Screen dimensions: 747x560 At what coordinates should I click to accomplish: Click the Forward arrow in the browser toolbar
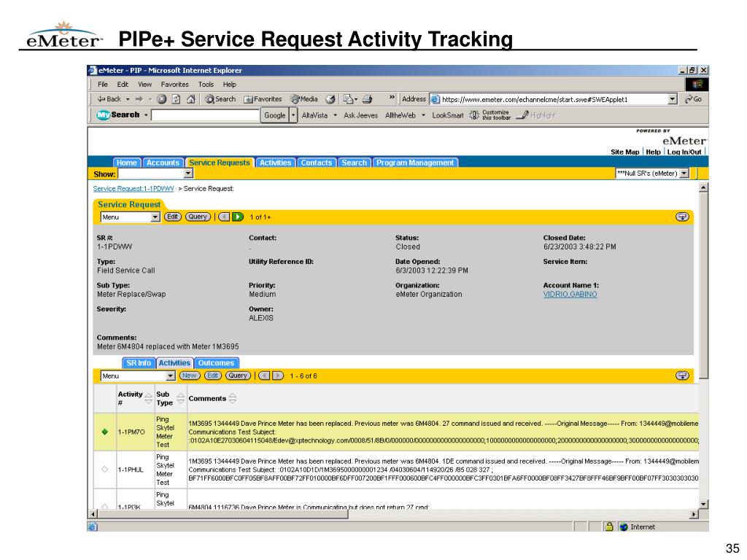[x=139, y=99]
